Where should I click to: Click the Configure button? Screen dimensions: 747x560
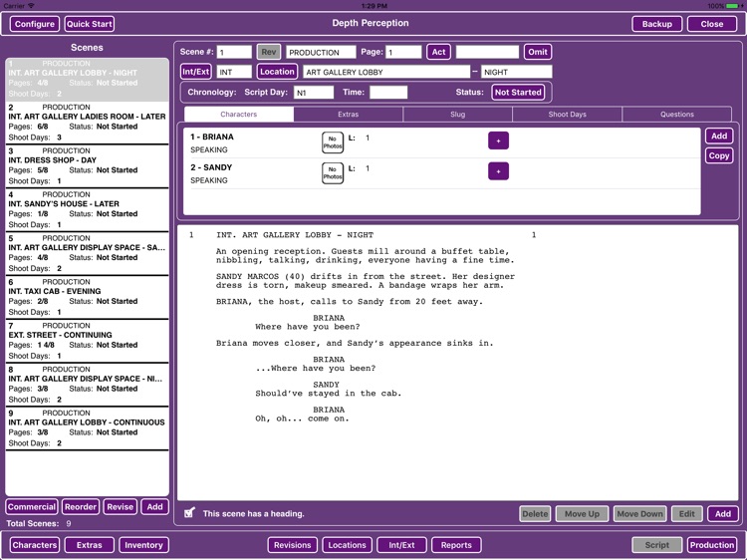[x=35, y=24]
